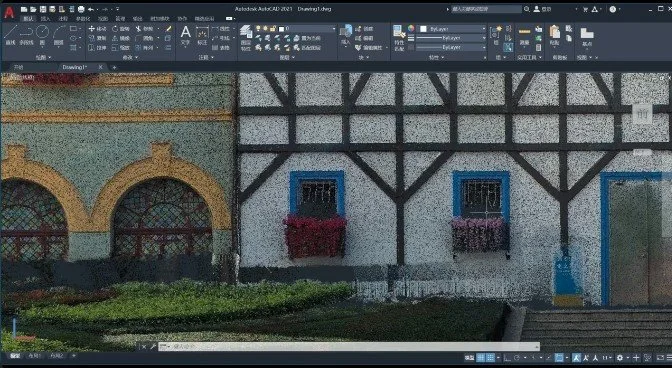Open workspace switching gear in status bar

tap(620, 357)
